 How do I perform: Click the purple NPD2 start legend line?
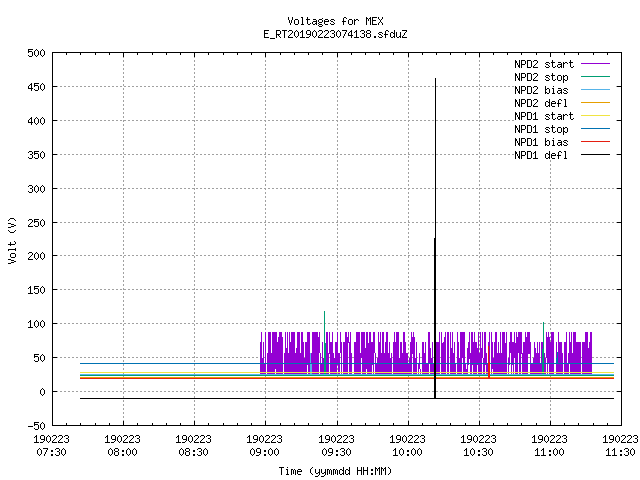596,64
